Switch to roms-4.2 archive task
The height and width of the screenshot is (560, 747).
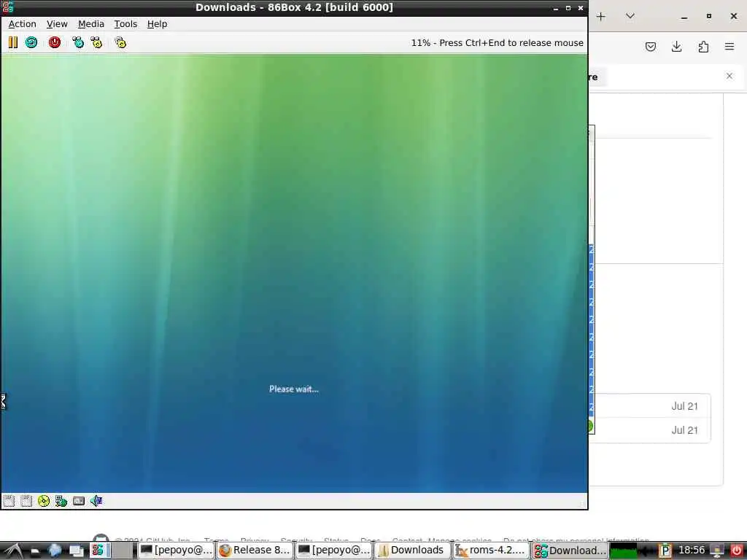491,551
